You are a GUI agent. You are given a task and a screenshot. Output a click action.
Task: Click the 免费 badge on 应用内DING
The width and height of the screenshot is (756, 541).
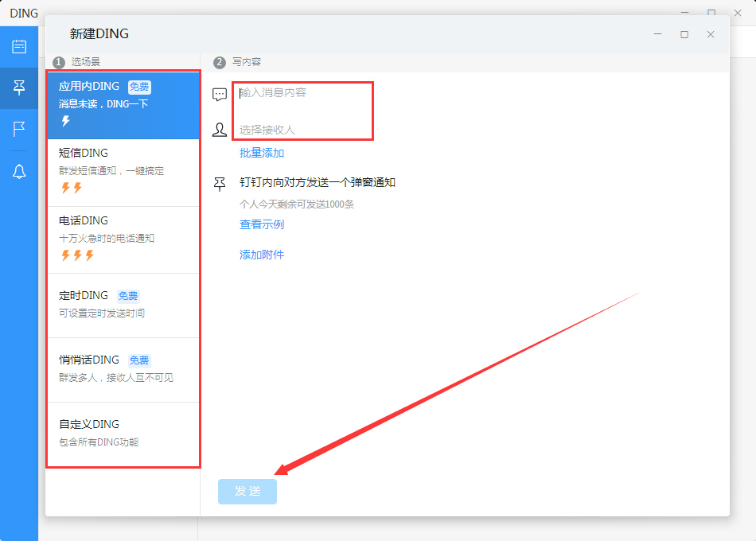(138, 87)
